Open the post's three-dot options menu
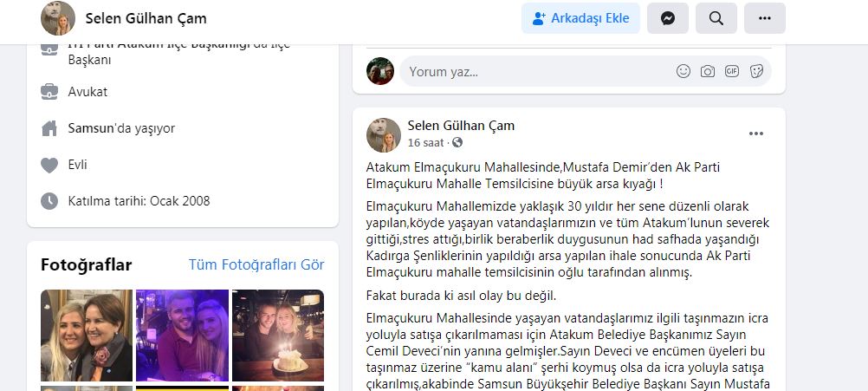 click(756, 134)
